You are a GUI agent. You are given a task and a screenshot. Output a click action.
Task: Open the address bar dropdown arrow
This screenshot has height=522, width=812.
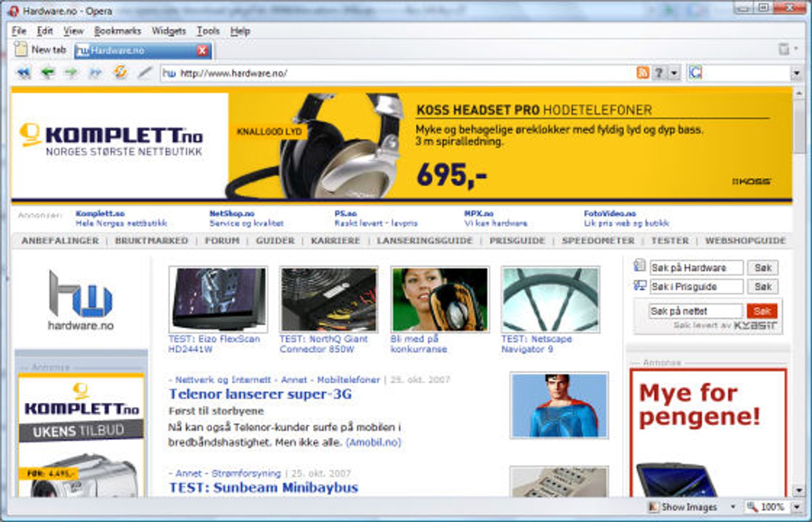674,73
